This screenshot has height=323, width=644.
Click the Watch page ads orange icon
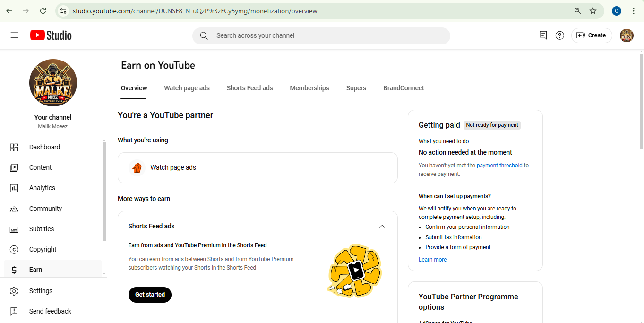click(137, 167)
